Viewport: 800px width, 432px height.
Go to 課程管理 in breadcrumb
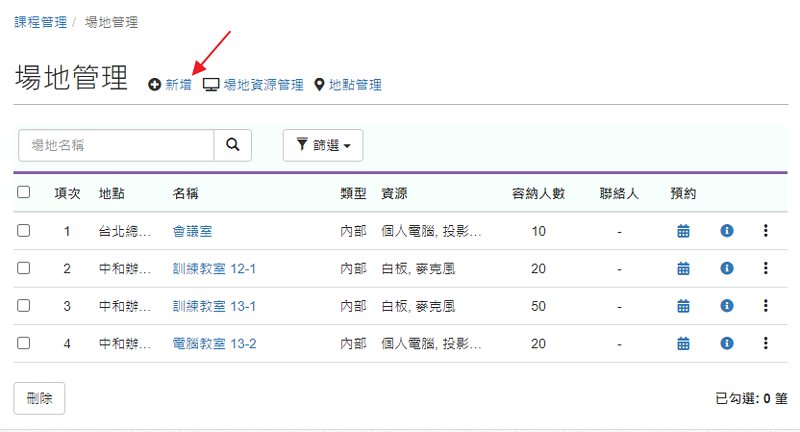[x=41, y=21]
